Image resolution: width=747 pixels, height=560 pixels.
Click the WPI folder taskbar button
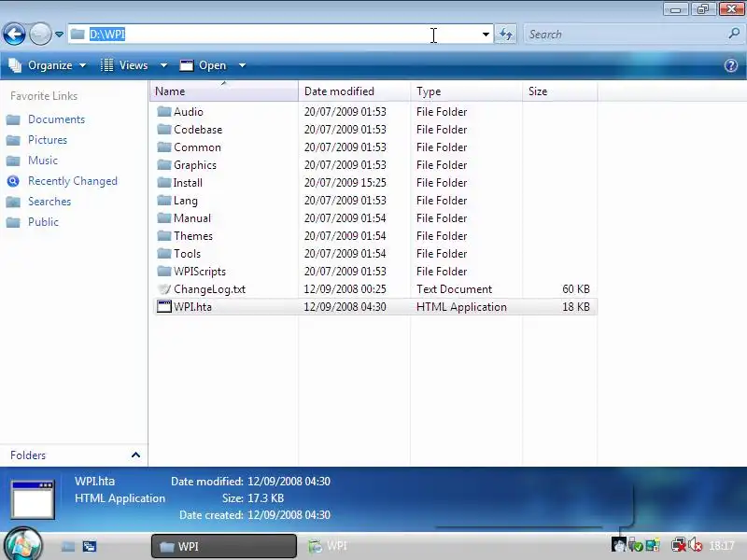(224, 546)
